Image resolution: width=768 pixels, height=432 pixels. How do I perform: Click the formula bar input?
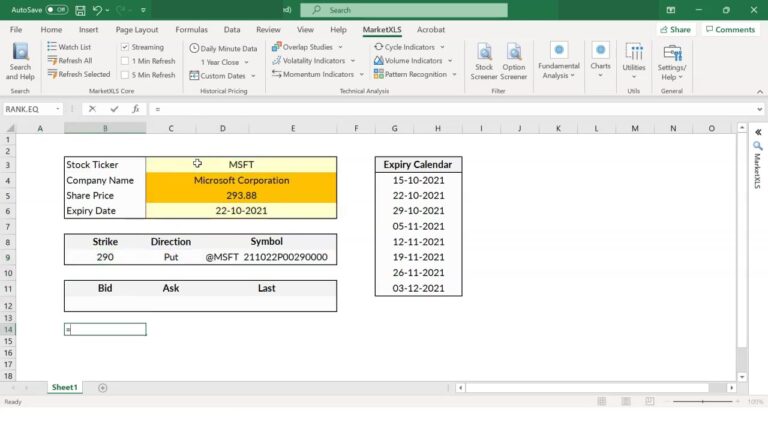pos(451,109)
